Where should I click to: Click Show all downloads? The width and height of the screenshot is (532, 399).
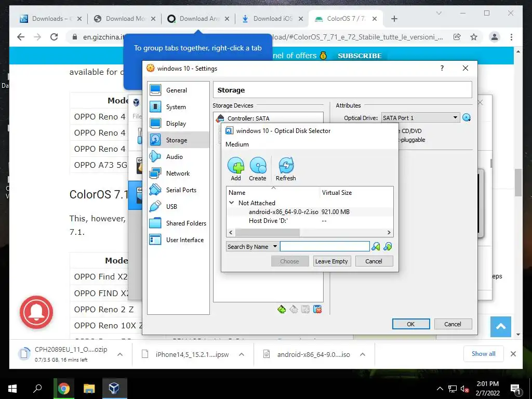[483, 354]
